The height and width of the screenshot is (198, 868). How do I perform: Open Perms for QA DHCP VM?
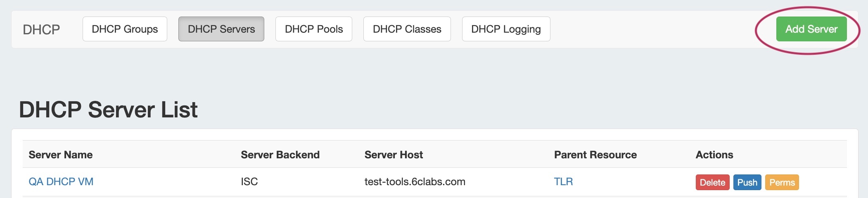782,182
